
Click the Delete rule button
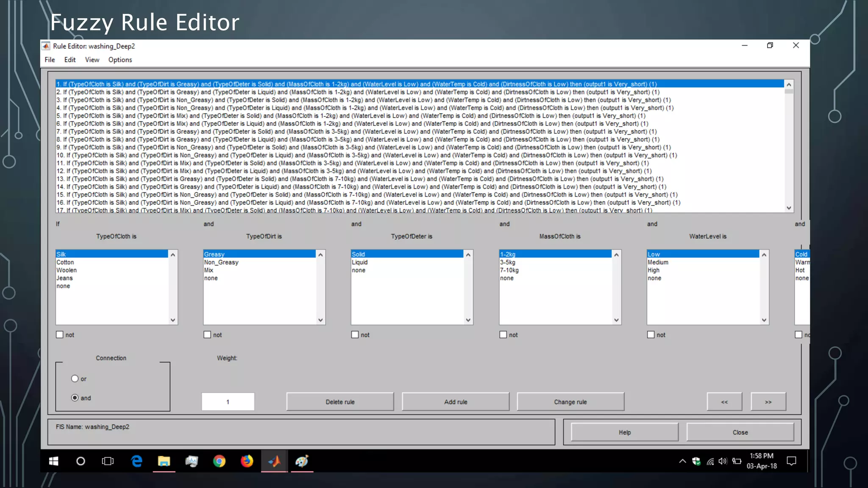pyautogui.click(x=340, y=402)
